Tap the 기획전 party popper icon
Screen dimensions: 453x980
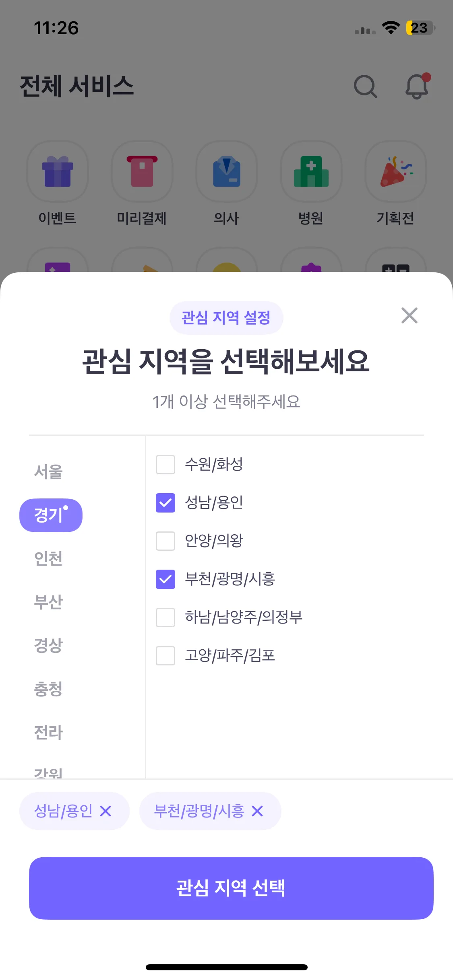(x=395, y=171)
